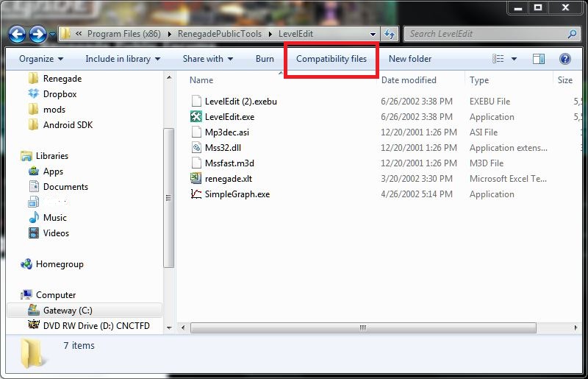Open the change view options arrow
The width and height of the screenshot is (588, 379).
514,59
